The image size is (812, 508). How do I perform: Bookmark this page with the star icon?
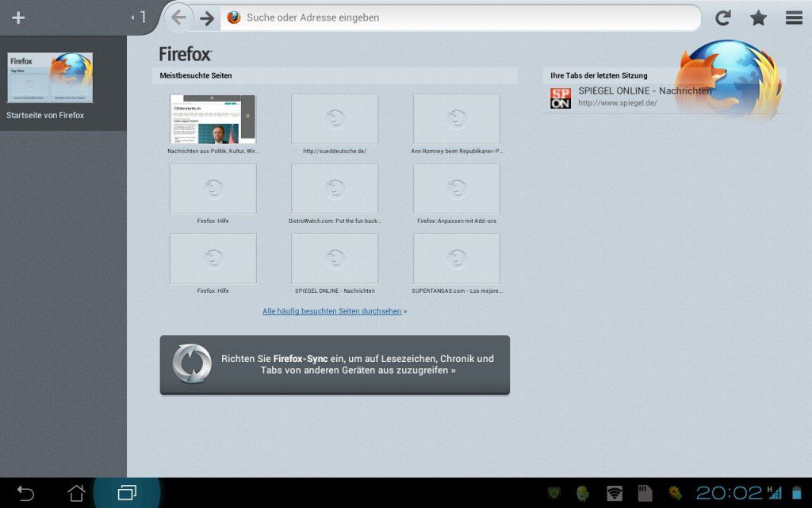[758, 17]
